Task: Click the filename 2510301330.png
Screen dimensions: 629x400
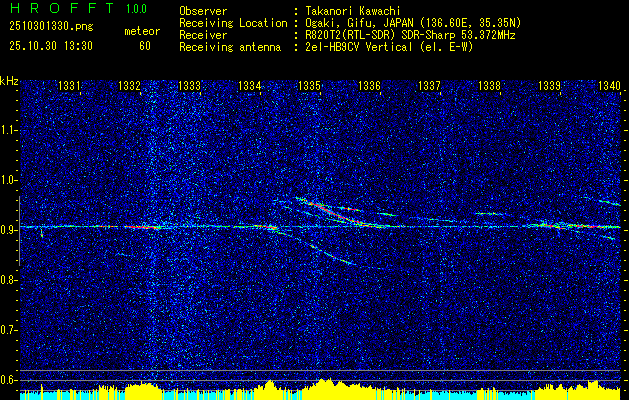Action: 51,27
